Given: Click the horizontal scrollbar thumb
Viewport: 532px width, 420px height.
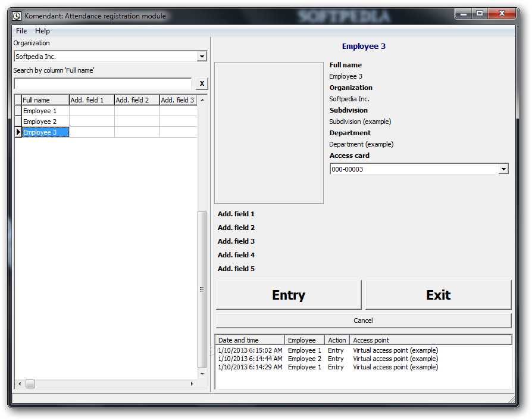Looking at the screenshot, I should coord(30,384).
